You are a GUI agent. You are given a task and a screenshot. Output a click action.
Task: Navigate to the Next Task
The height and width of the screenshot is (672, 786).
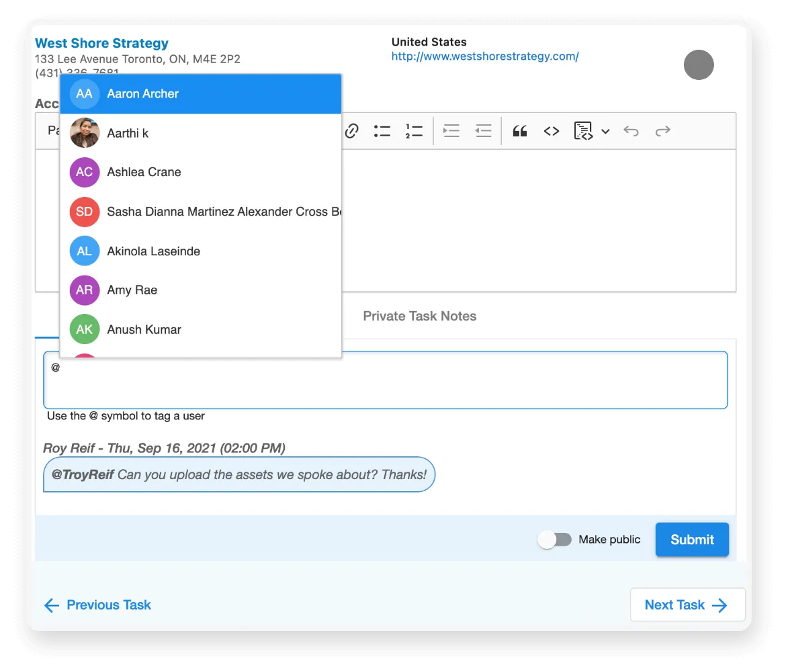pos(687,605)
